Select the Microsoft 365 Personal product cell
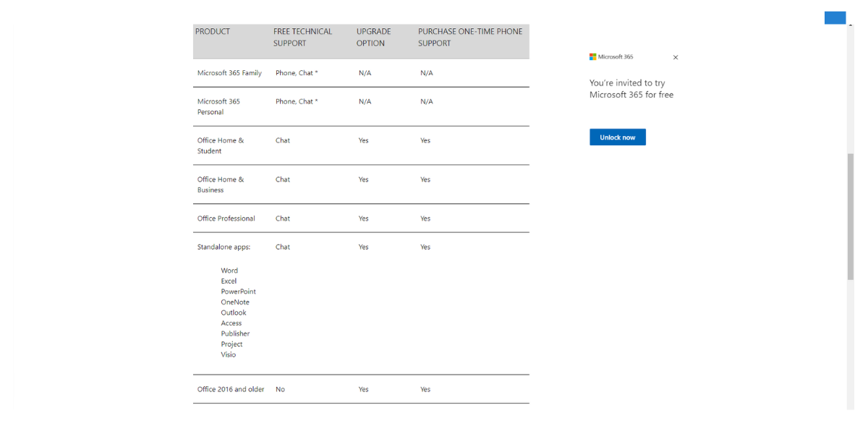 pyautogui.click(x=218, y=107)
